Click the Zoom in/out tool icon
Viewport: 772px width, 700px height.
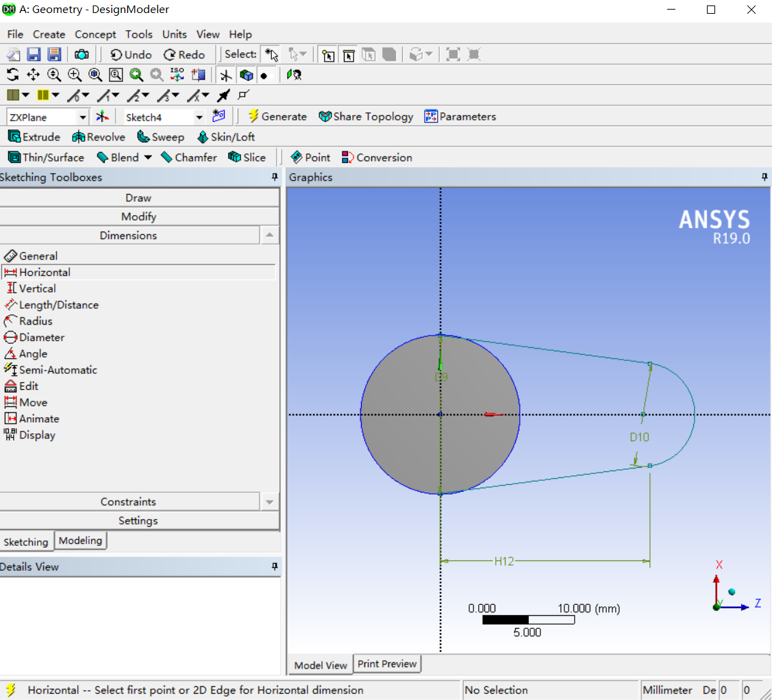(54, 75)
